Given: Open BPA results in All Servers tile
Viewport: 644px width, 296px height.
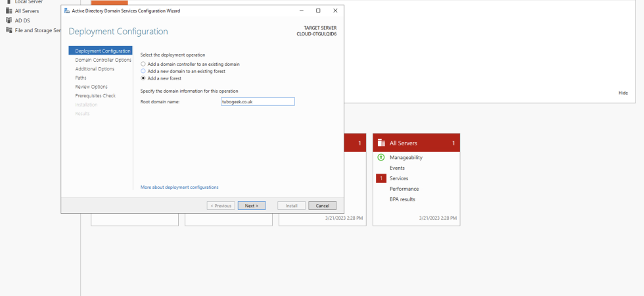Looking at the screenshot, I should [x=402, y=199].
